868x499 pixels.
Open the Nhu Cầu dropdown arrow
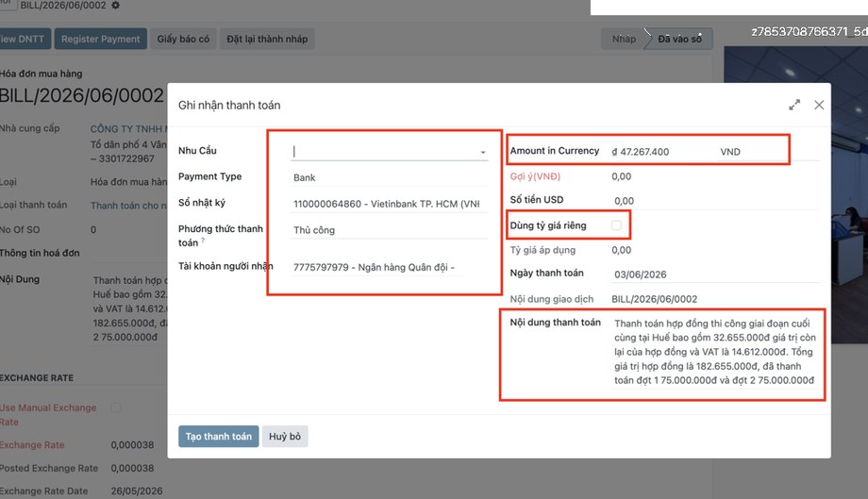pyautogui.click(x=483, y=152)
